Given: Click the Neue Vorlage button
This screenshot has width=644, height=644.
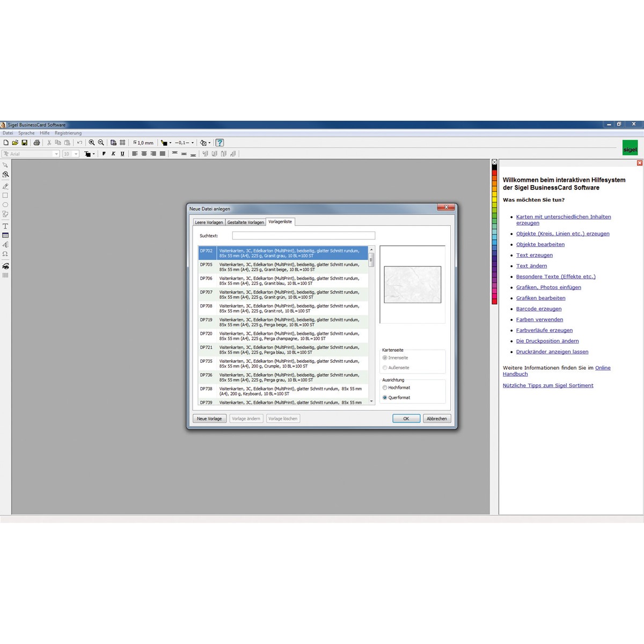Looking at the screenshot, I should pyautogui.click(x=209, y=419).
